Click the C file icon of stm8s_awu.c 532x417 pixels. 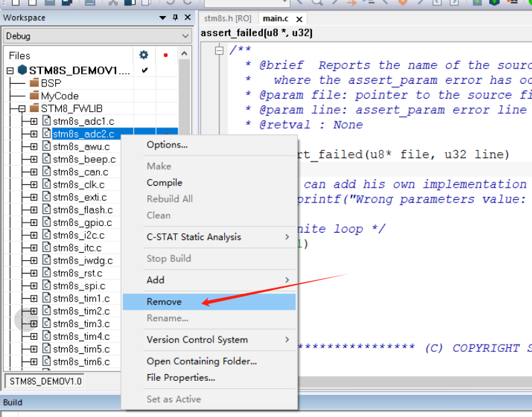point(46,146)
